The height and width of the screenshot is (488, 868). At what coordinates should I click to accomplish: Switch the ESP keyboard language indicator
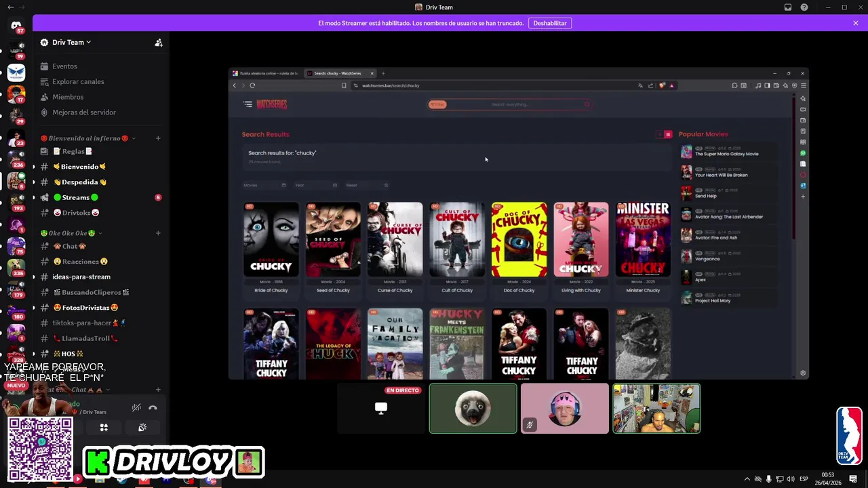pos(804,479)
